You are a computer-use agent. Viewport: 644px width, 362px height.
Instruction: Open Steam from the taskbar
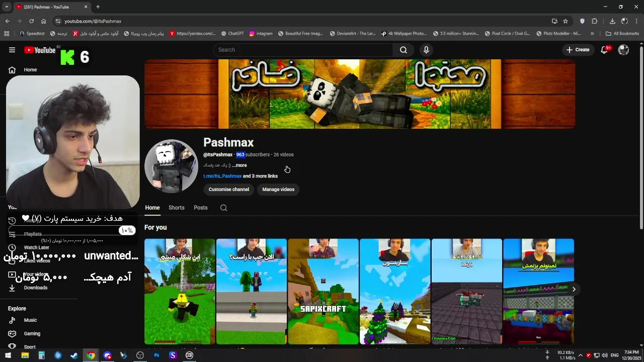click(x=74, y=355)
